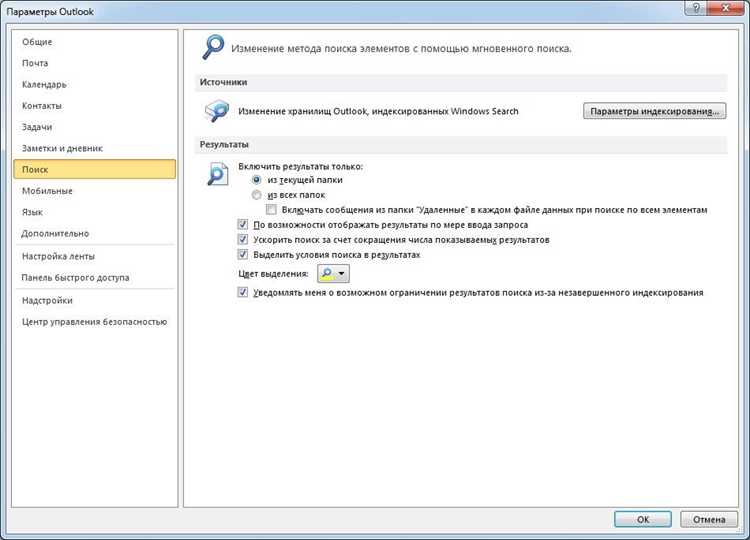Click the document search icon under Результаты
This screenshot has width=750, height=540.
click(218, 173)
